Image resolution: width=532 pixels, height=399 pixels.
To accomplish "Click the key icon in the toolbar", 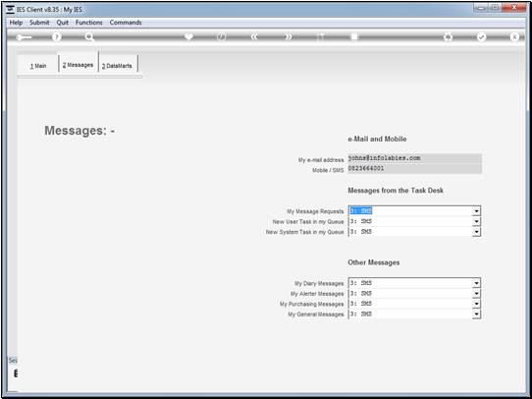I will pyautogui.click(x=24, y=37).
